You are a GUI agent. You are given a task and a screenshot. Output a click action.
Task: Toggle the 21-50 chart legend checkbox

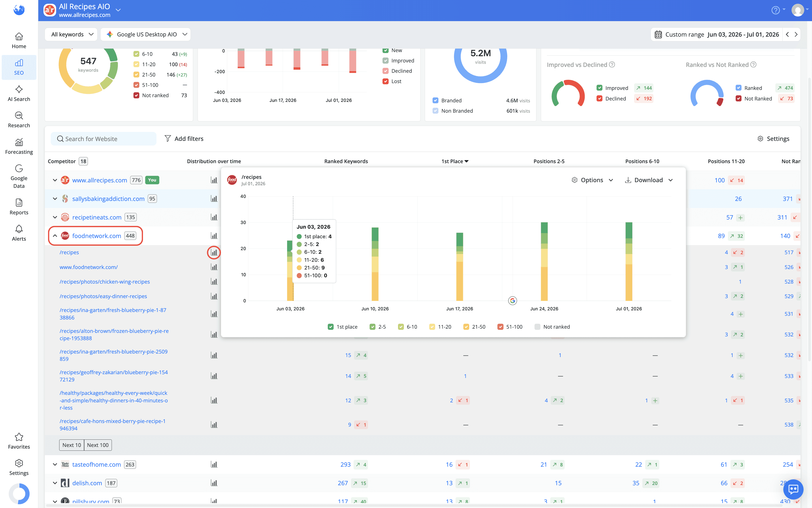tap(466, 327)
